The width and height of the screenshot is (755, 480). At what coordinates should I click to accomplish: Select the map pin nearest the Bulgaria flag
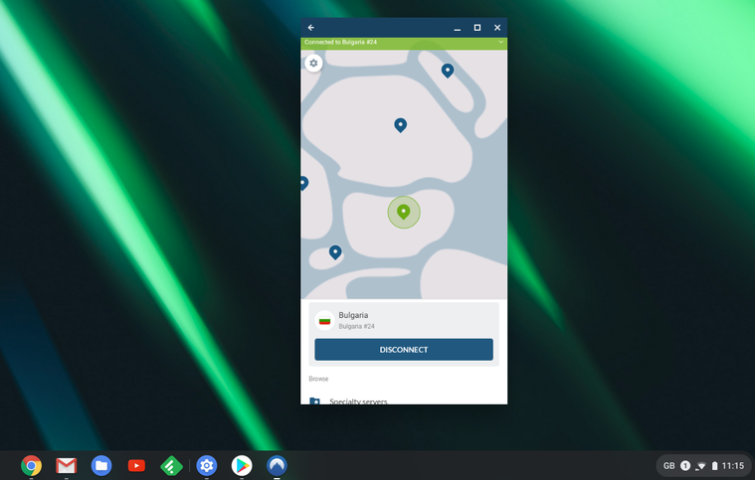(335, 252)
